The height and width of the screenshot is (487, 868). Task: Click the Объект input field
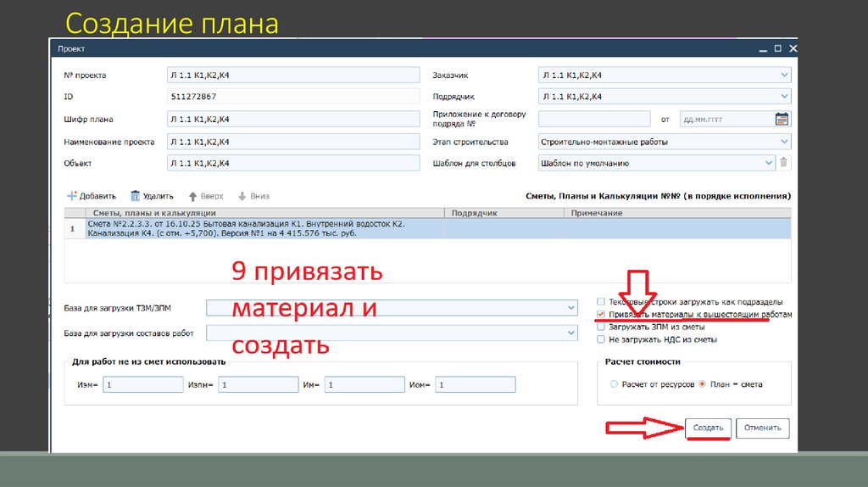pos(293,164)
